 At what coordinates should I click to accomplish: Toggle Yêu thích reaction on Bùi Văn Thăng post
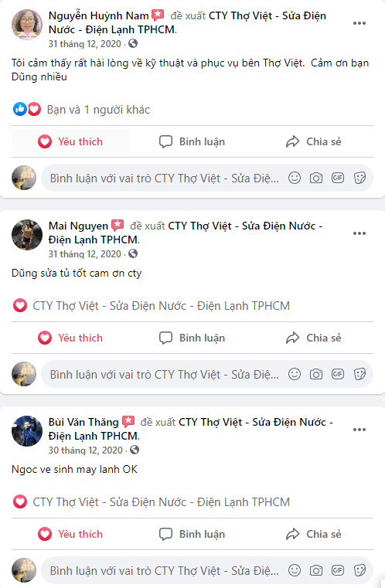click(x=70, y=534)
